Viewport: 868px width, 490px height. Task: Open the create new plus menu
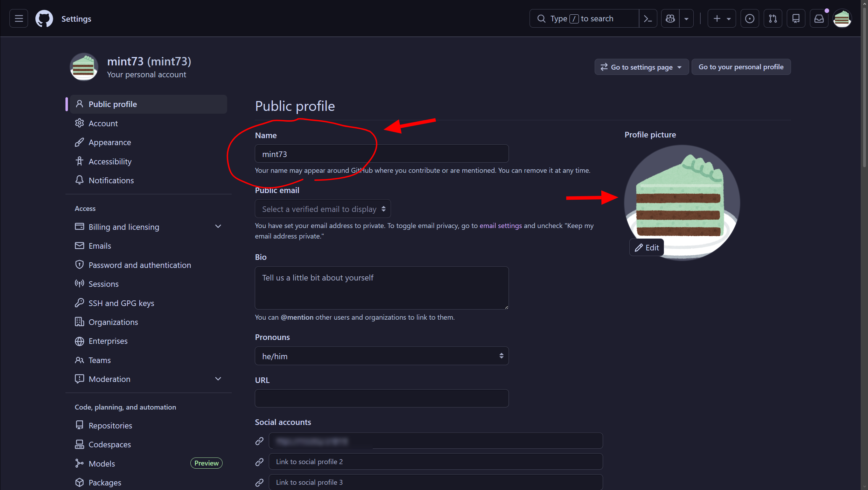[x=722, y=19]
